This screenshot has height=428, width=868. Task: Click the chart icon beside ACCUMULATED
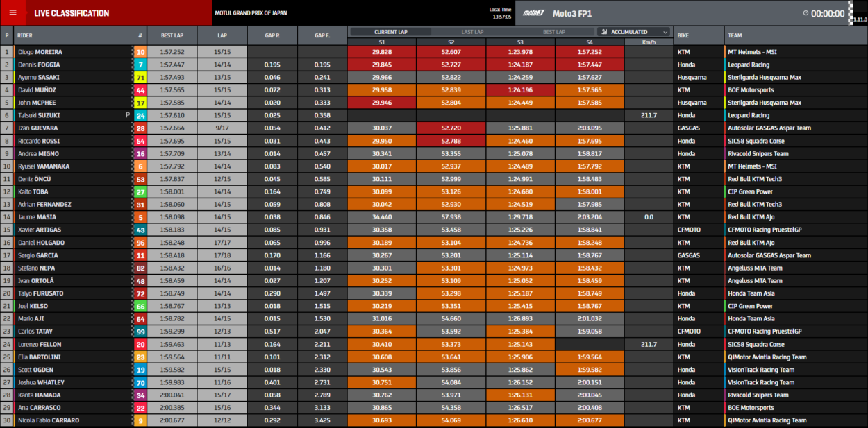605,32
